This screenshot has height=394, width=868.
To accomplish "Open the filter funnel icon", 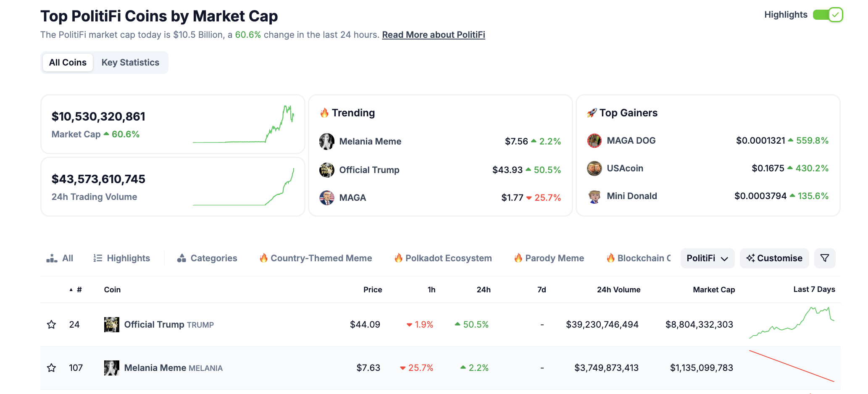I will pos(824,258).
